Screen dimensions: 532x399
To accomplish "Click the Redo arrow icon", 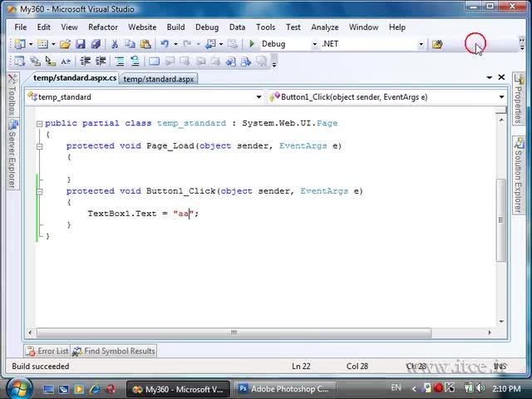I will (x=187, y=44).
